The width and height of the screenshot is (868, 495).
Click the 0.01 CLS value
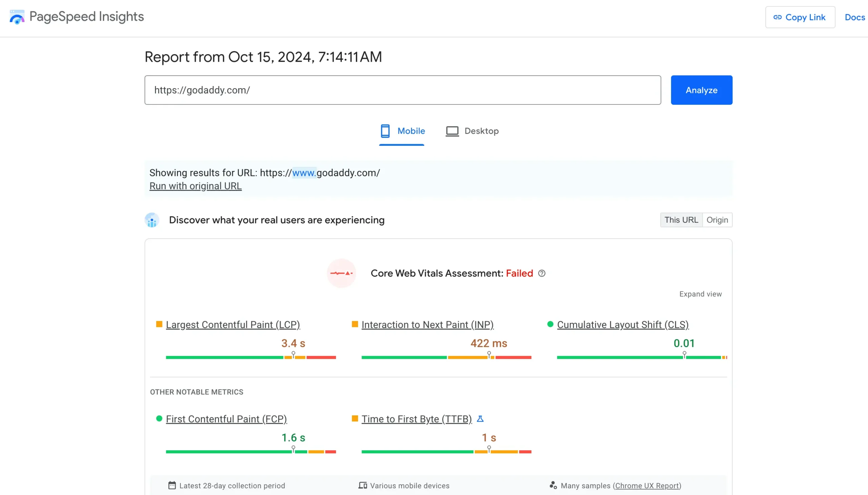click(x=684, y=343)
